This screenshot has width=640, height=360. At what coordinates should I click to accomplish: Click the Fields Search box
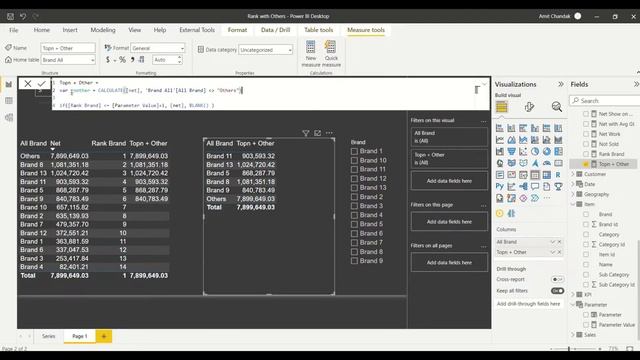coord(605,100)
